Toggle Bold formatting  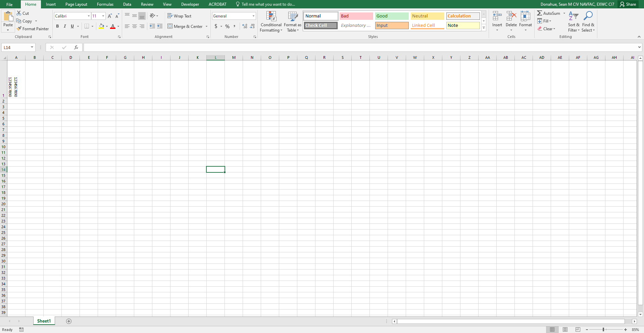(57, 26)
